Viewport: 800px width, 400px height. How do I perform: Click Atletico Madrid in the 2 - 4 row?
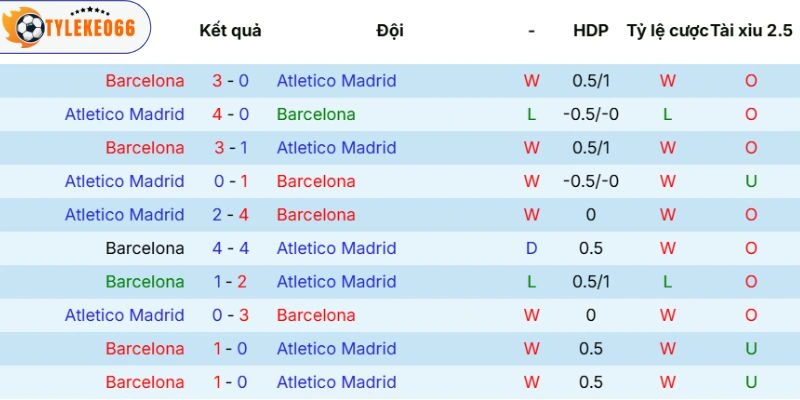pos(125,214)
